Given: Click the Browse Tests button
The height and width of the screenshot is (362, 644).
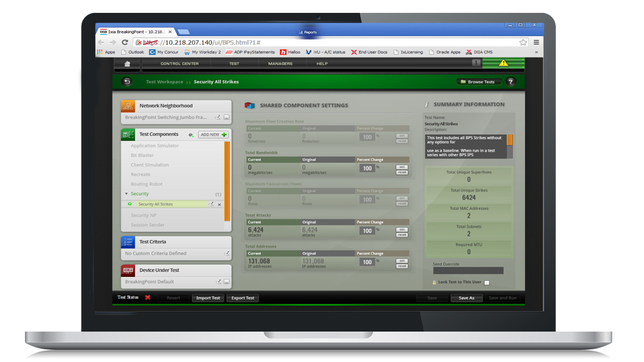Looking at the screenshot, I should pyautogui.click(x=478, y=82).
